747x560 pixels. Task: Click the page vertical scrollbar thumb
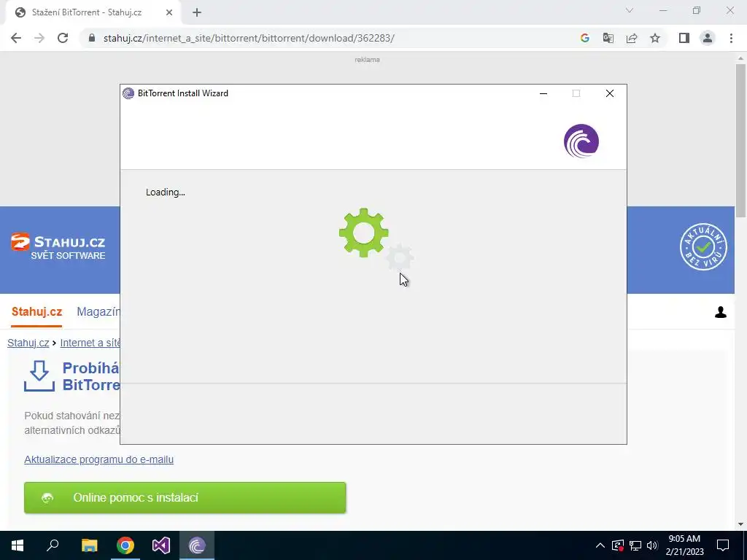(740, 141)
